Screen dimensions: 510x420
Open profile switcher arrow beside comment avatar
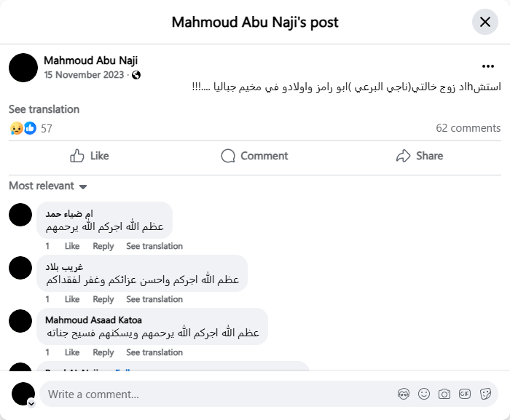(31, 403)
